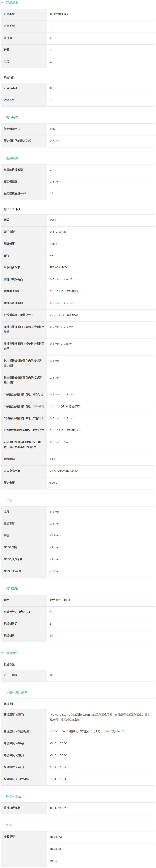Click the thread value M2,5
Image resolution: width=156 pixels, height=868 pixels.
[x=53, y=220]
